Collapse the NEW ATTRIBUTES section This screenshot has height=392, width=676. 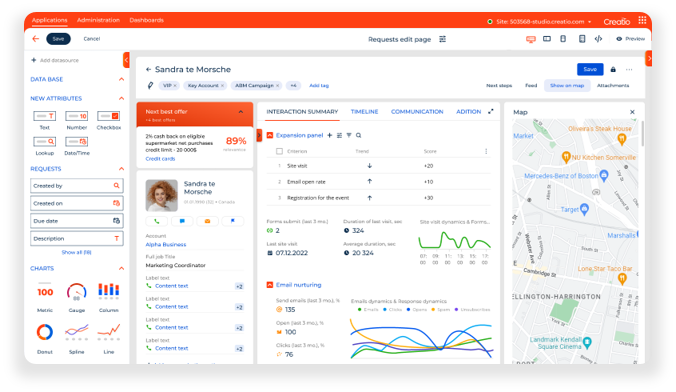pos(121,98)
